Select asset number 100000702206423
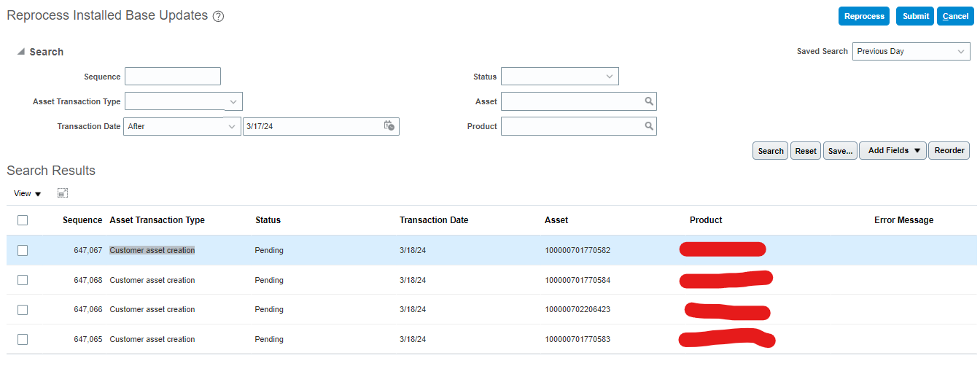 577,310
